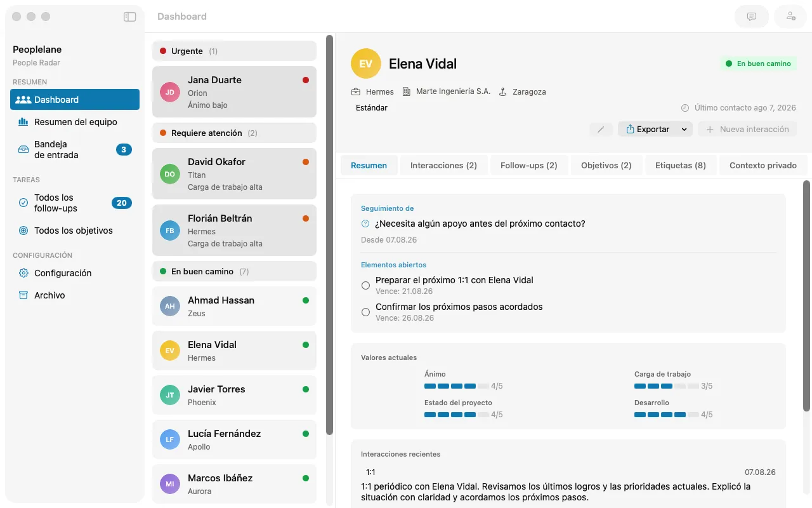This screenshot has height=508, width=812.
Task: Collapse the Urgente (1) group header
Action: point(234,51)
